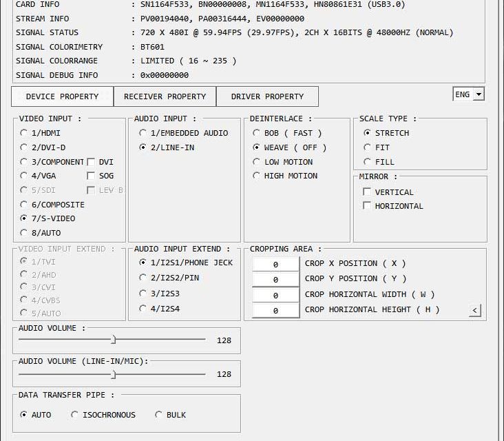Viewport: 504px width, 441px height.
Task: Click the Audio Volume slider handle
Action: (x=114, y=340)
